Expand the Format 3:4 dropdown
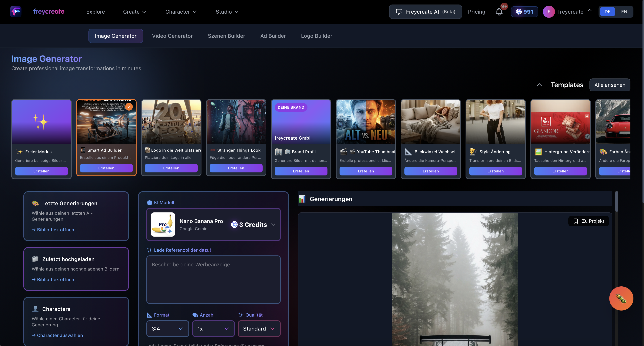The height and width of the screenshot is (346, 644). [168, 328]
